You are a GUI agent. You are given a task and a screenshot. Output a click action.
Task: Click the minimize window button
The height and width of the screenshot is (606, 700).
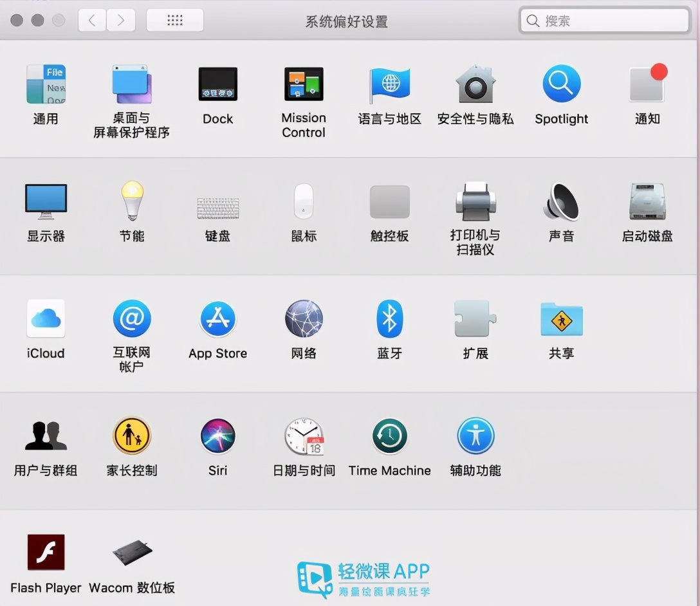[x=37, y=20]
